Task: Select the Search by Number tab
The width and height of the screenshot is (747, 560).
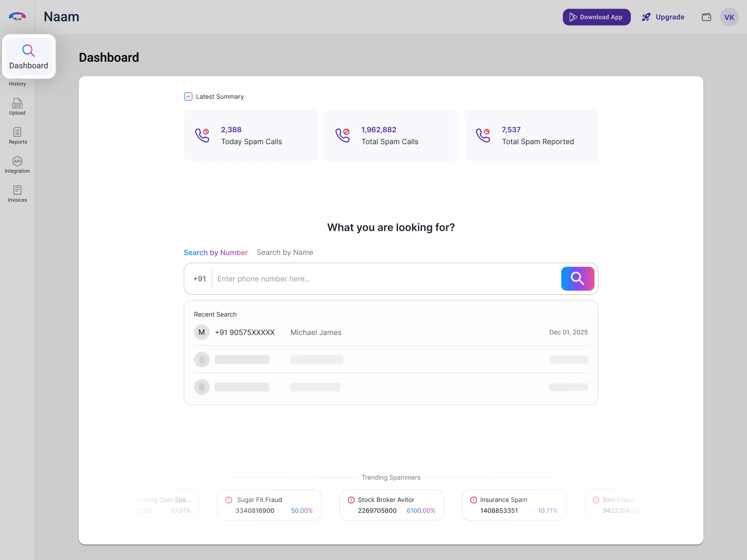Action: pos(215,253)
